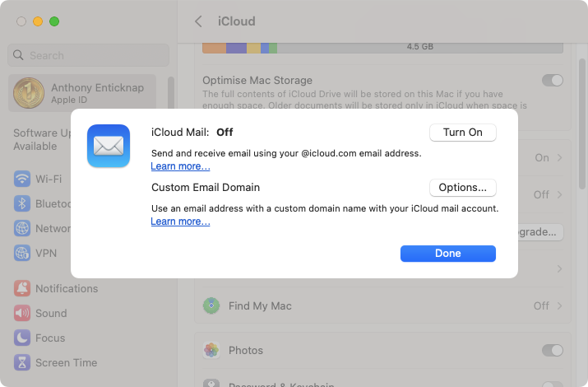
Task: Click the Photos row label
Action: [x=246, y=350]
